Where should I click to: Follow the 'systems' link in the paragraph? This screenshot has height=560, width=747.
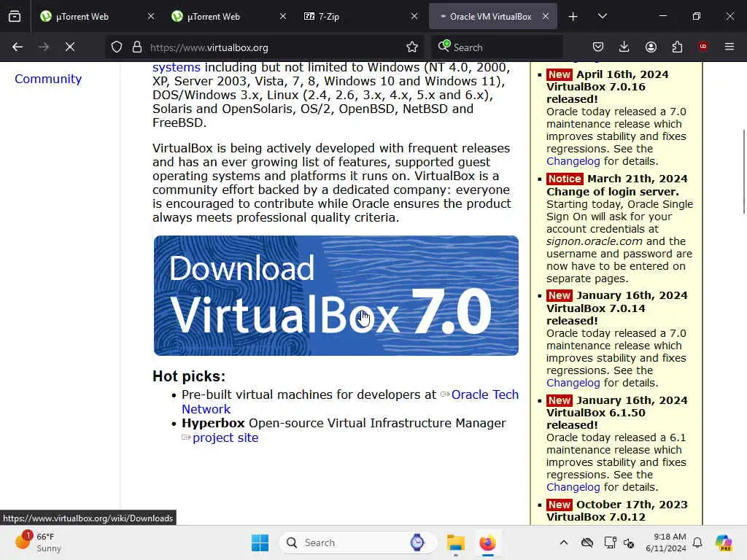(177, 67)
